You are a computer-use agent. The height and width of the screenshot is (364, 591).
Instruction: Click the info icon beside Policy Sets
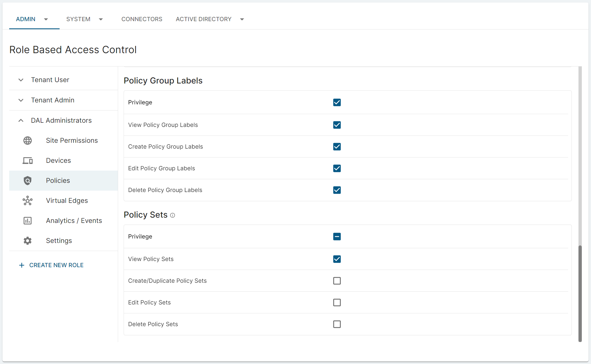(173, 215)
